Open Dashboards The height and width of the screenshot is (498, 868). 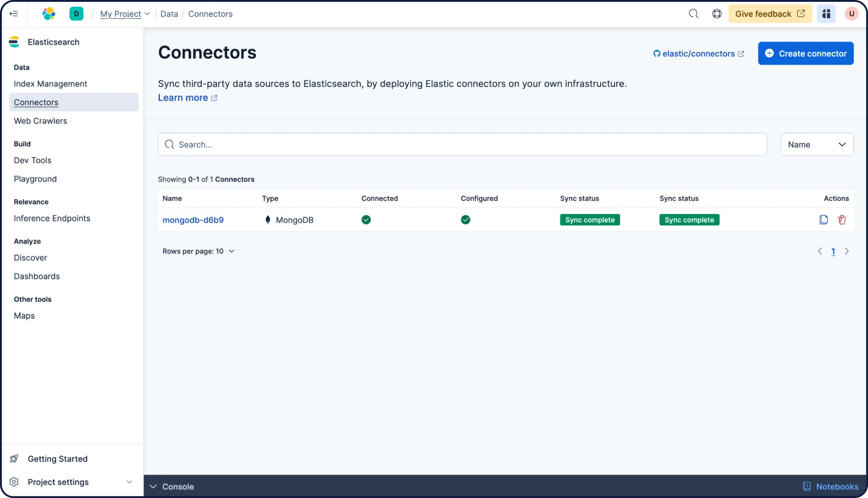37,277
